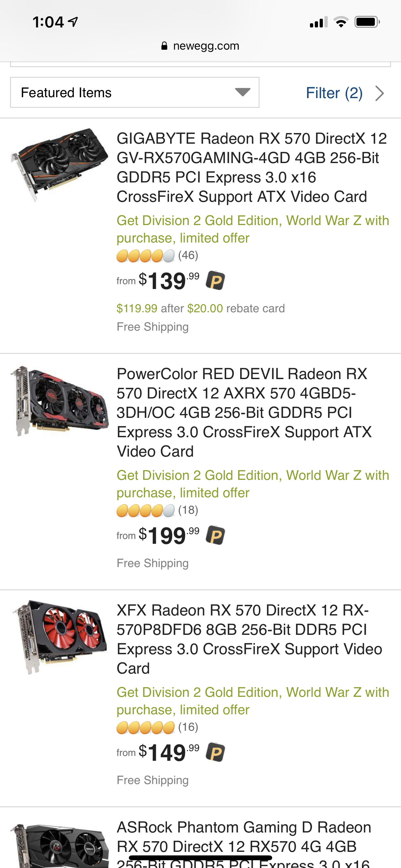Open XFX Radeon RX 570 8GB listing
The height and width of the screenshot is (868, 401).
tap(249, 639)
